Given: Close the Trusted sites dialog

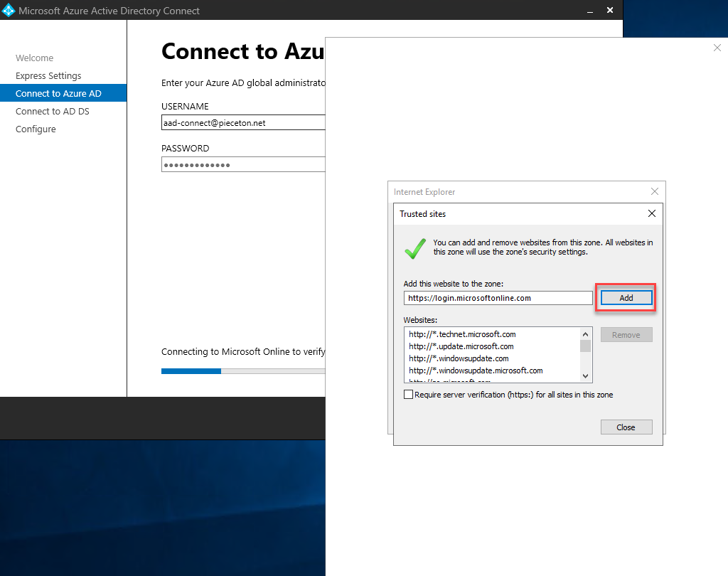Looking at the screenshot, I should (x=652, y=213).
